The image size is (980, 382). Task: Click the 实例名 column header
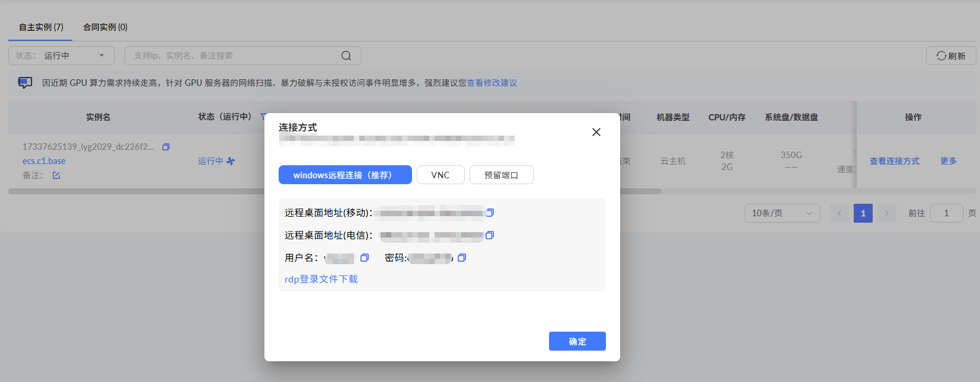(x=98, y=117)
